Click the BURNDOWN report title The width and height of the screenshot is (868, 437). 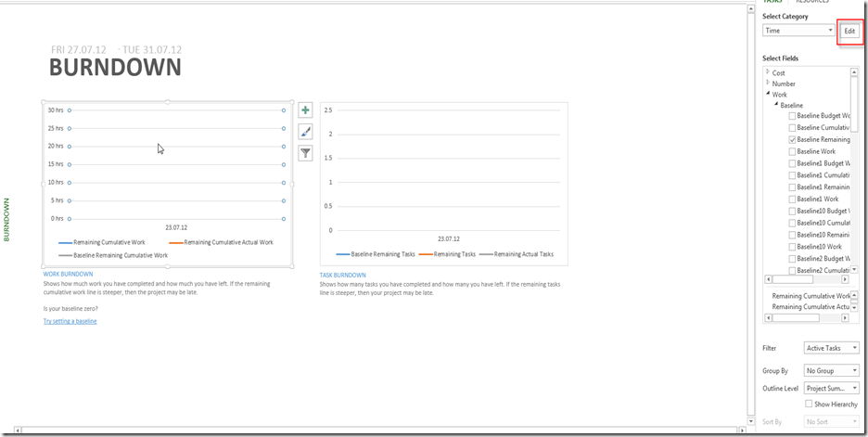(115, 68)
